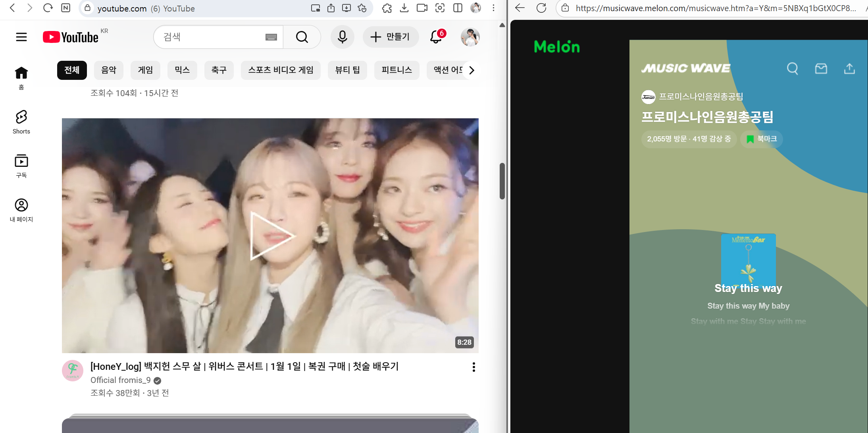Select the 전체 filter chip
This screenshot has height=433, width=868.
[x=72, y=70]
